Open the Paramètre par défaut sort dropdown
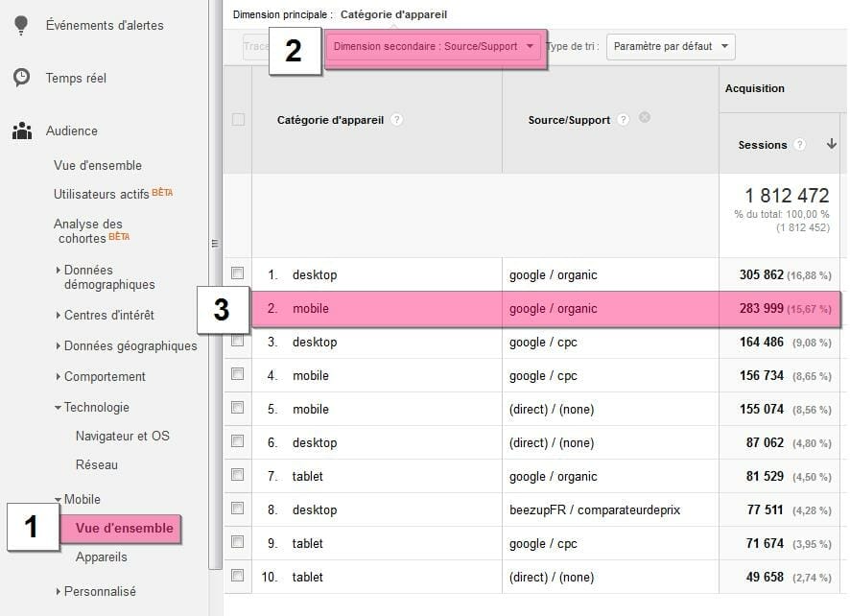Image resolution: width=850 pixels, height=616 pixels. point(670,45)
